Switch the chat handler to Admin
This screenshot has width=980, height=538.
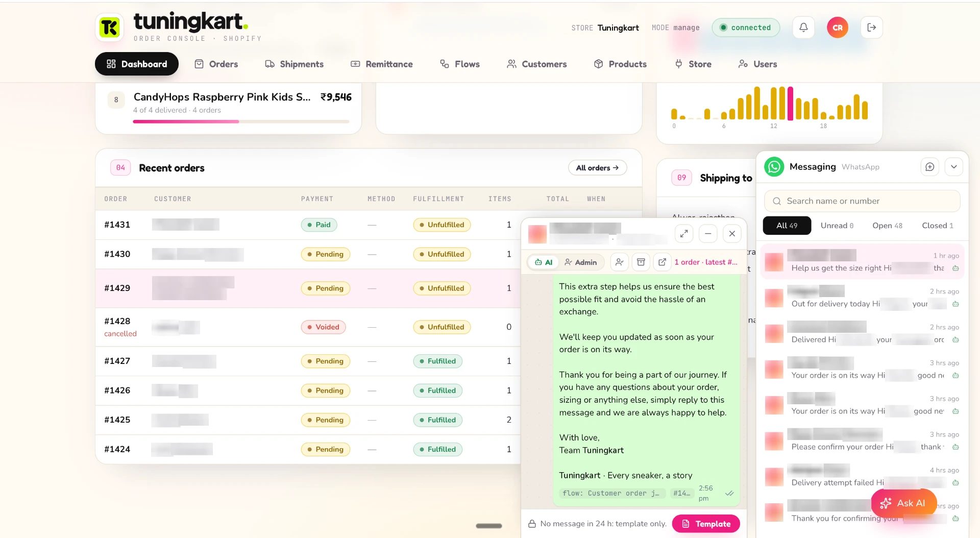pyautogui.click(x=581, y=262)
